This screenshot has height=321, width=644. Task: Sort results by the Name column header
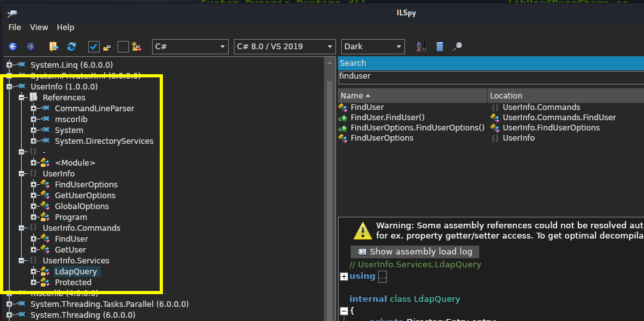pos(412,96)
